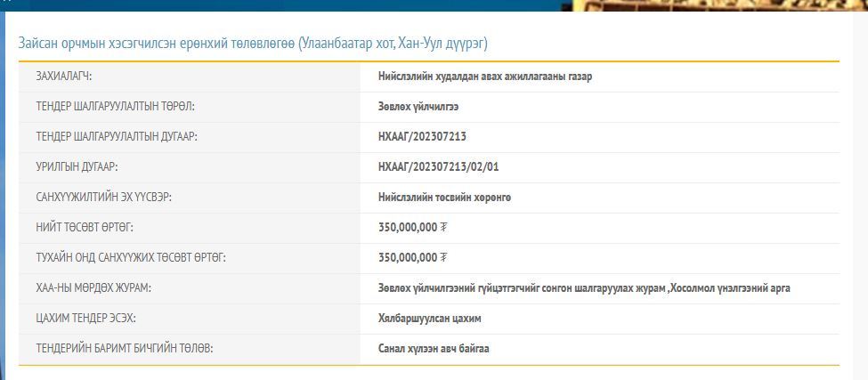Click the Хялбаршуулсан цахим value
The height and width of the screenshot is (380, 868).
429,319
